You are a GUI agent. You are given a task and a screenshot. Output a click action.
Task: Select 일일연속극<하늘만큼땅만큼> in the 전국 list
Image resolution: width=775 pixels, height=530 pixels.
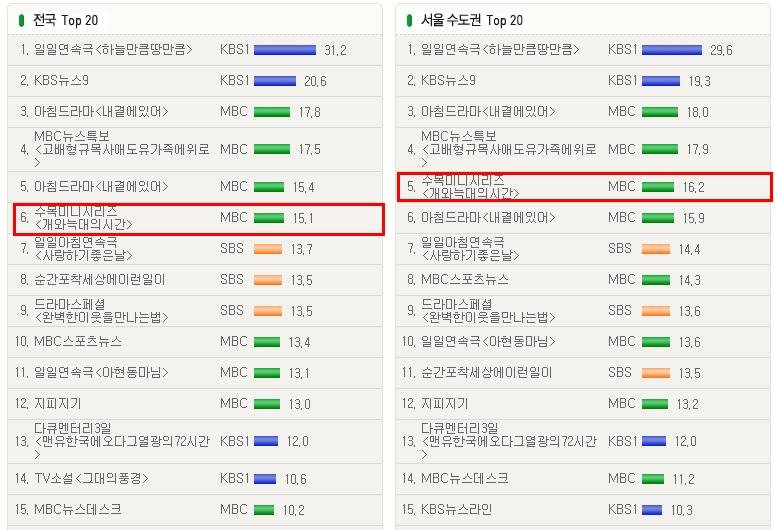[x=113, y=49]
